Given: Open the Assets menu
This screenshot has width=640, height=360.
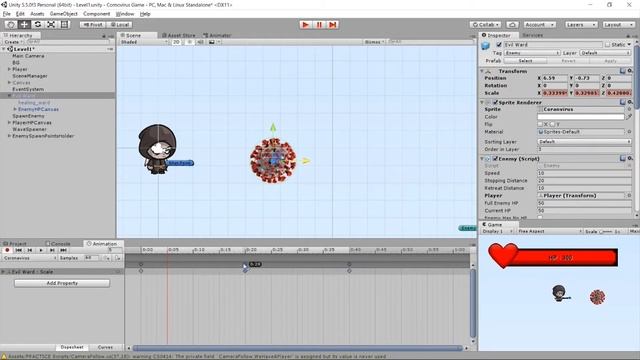Looking at the screenshot, I should pos(37,14).
